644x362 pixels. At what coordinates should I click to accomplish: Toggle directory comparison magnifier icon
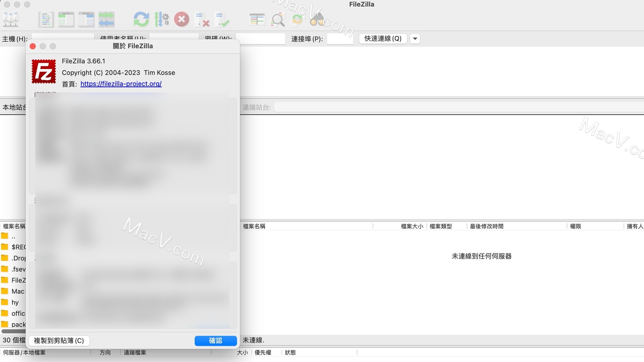pyautogui.click(x=277, y=19)
